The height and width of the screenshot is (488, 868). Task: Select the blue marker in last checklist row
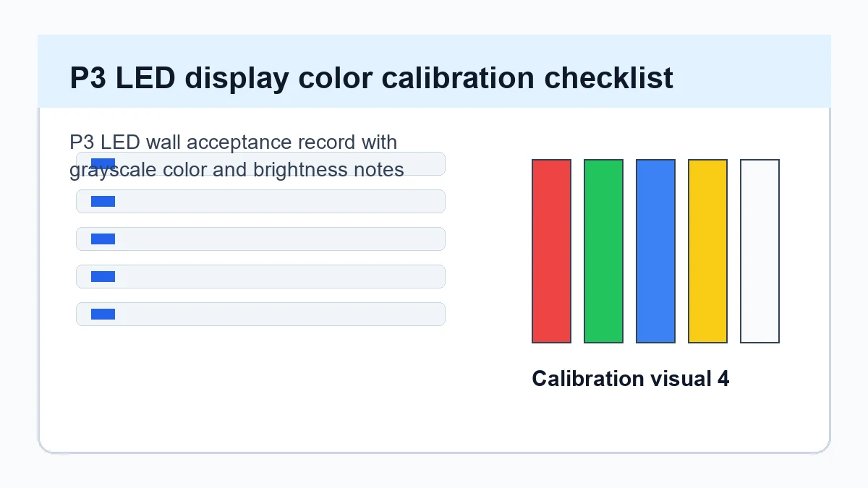[103, 314]
